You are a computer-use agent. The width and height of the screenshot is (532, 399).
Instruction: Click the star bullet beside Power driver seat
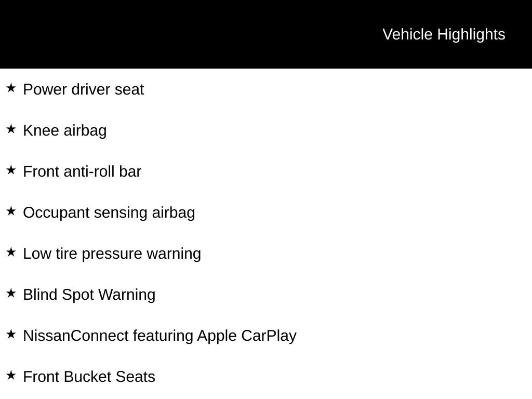pyautogui.click(x=11, y=88)
